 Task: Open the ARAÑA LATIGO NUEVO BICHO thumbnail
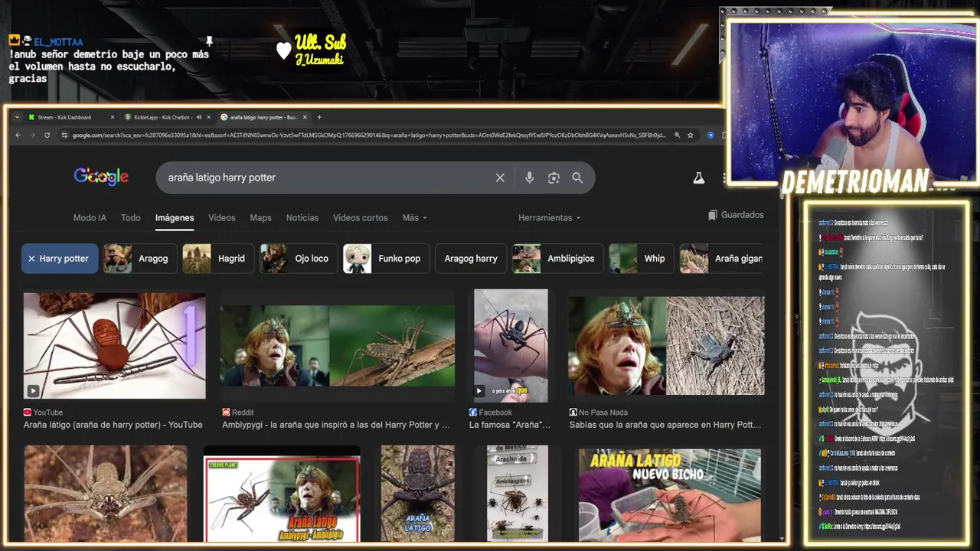pyautogui.click(x=670, y=495)
